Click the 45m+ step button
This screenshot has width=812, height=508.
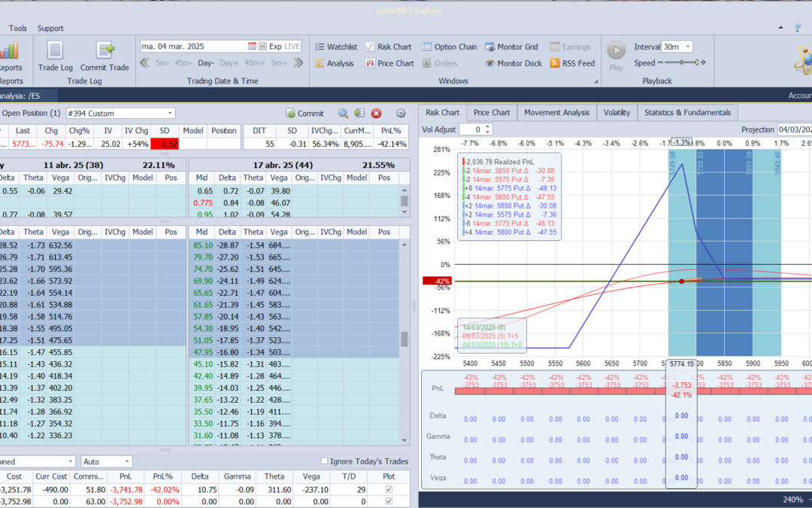pos(254,62)
